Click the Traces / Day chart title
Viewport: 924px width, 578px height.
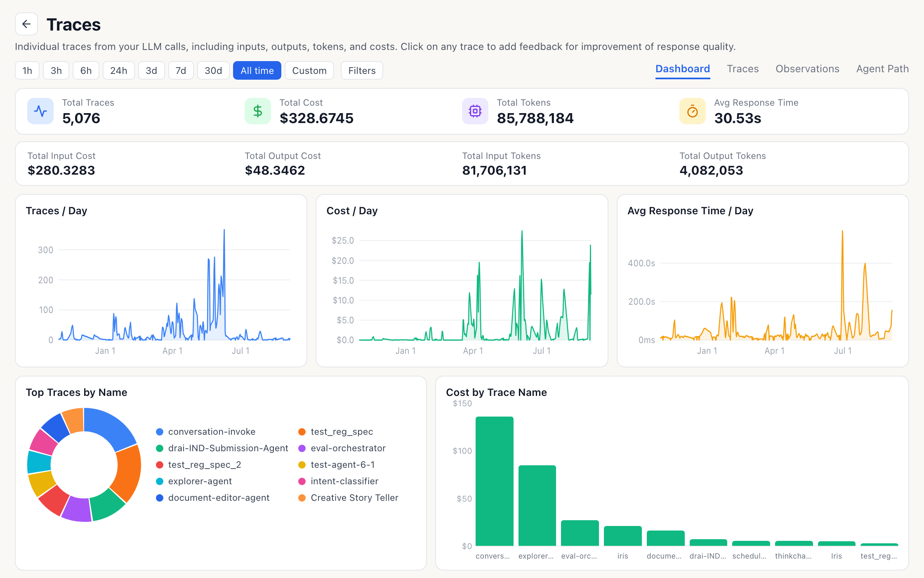click(x=57, y=211)
